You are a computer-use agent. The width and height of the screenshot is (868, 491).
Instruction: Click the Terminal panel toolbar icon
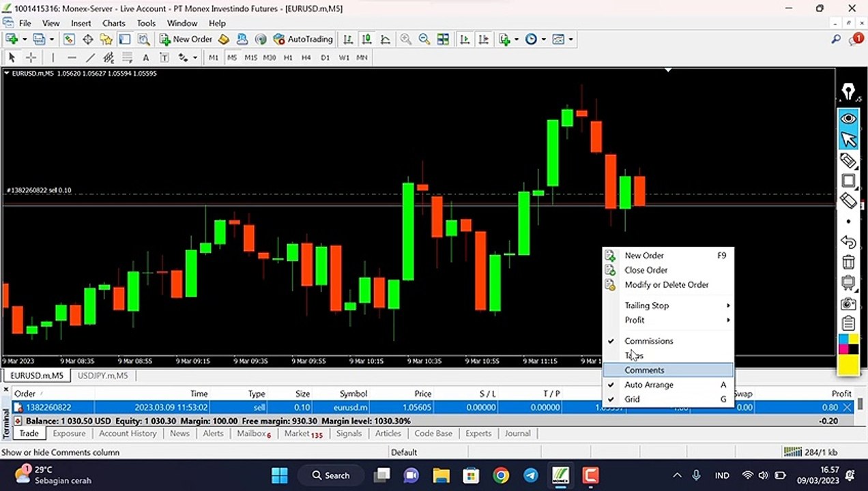[x=124, y=40]
